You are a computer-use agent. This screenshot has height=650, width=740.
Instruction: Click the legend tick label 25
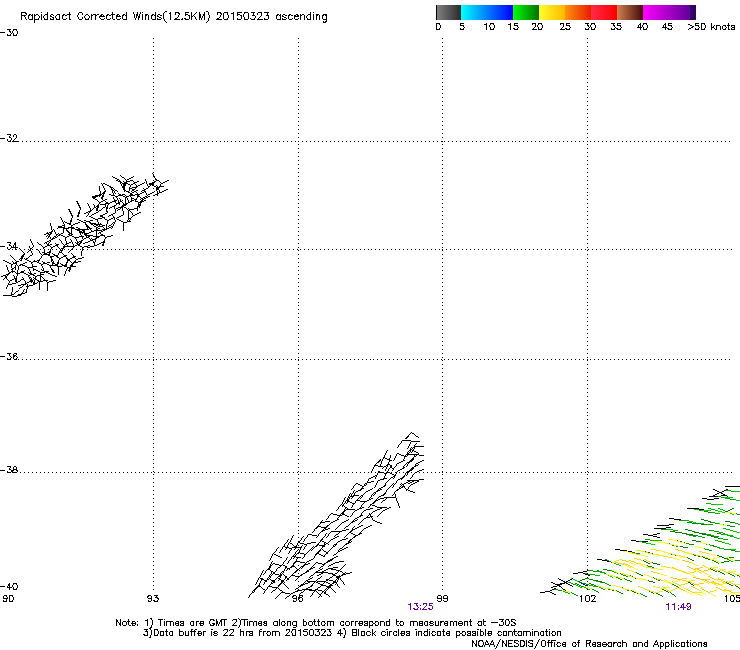pos(565,27)
